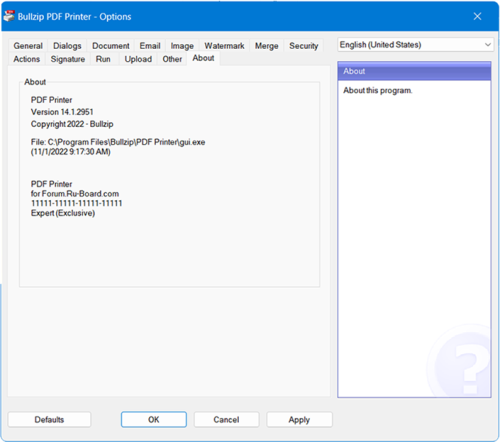Close the Options window

477,16
